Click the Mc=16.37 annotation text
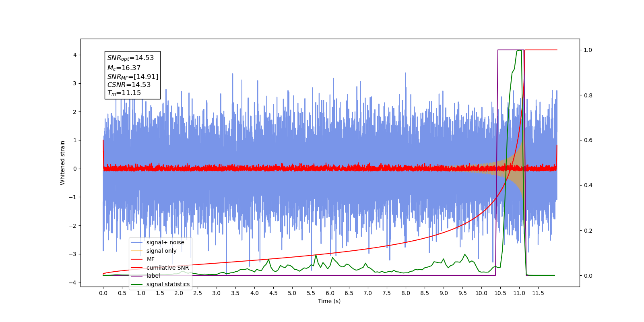 pyautogui.click(x=124, y=68)
